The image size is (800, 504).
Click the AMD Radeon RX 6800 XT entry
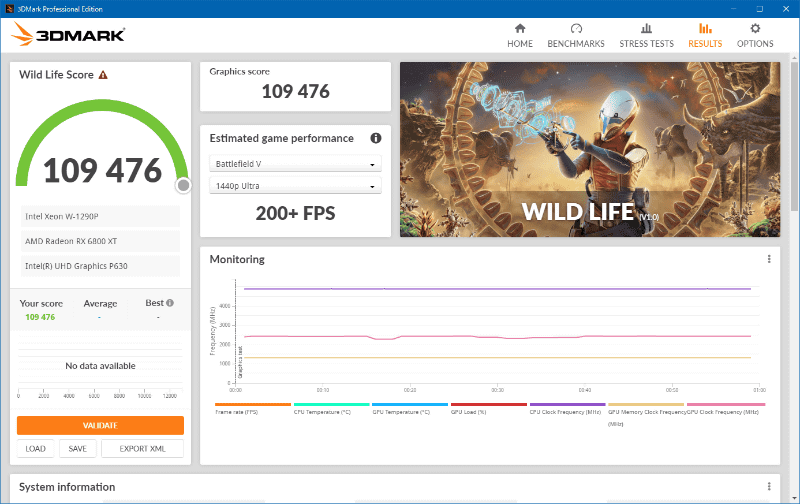pos(101,241)
